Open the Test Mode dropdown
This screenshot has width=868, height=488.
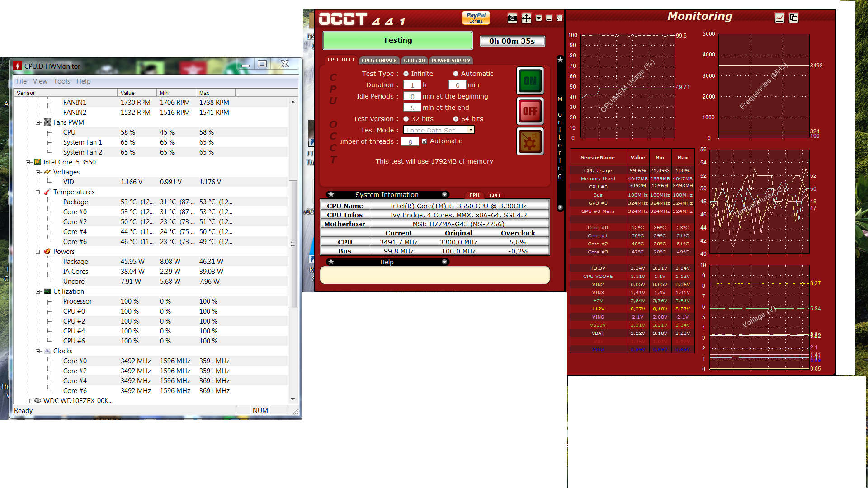pyautogui.click(x=471, y=130)
